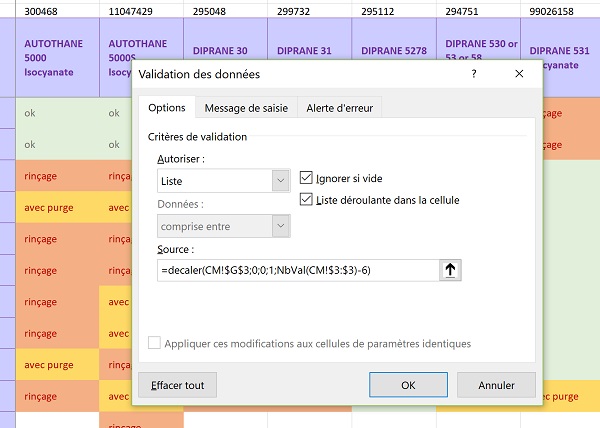Select cell containing 294751
Viewport: 600px width, 428px height.
pos(478,11)
